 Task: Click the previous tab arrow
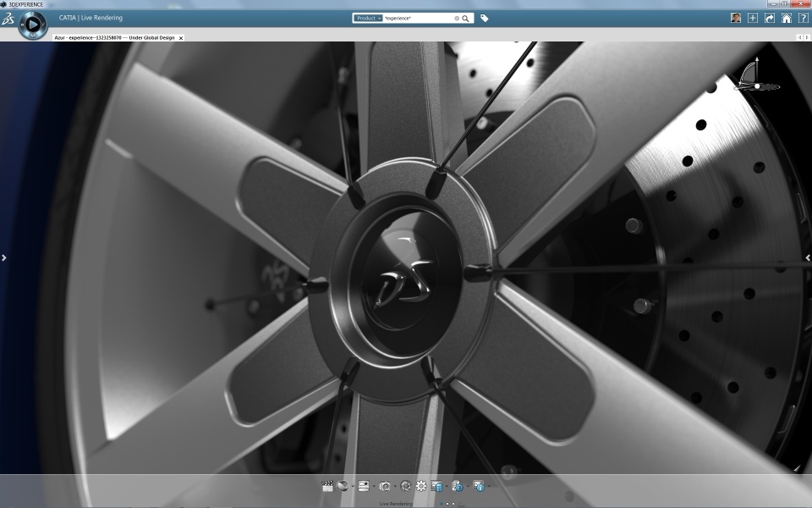click(x=799, y=37)
